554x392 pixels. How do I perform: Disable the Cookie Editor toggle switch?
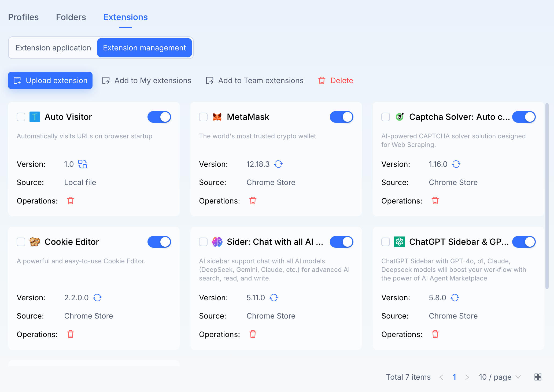click(159, 242)
